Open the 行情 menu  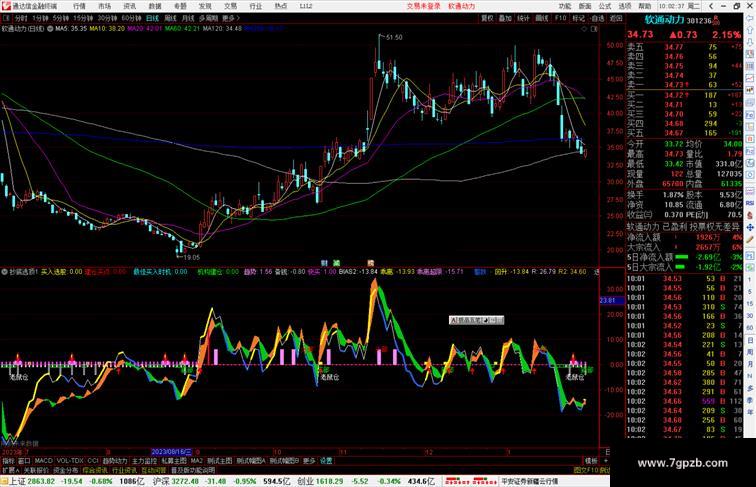point(80,6)
